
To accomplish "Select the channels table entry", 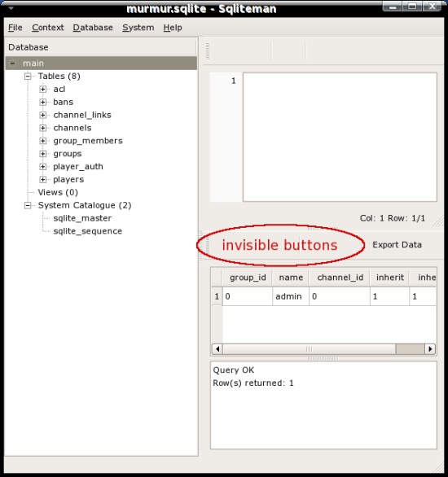I will coord(72,128).
